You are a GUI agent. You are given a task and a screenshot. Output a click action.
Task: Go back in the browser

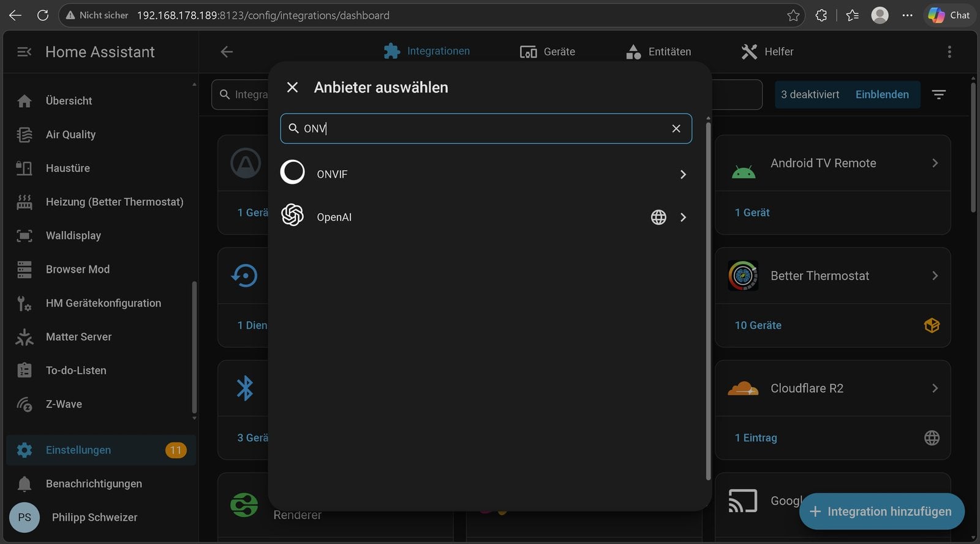pyautogui.click(x=15, y=15)
